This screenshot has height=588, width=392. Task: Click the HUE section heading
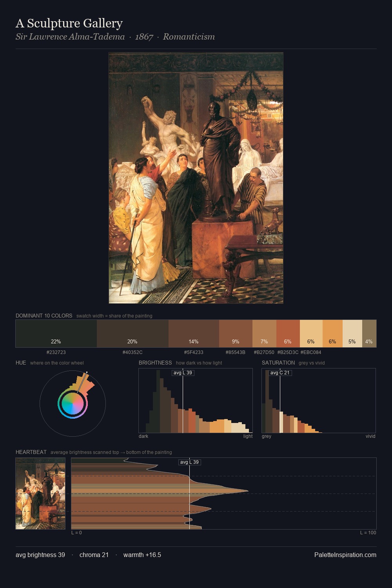21,363
